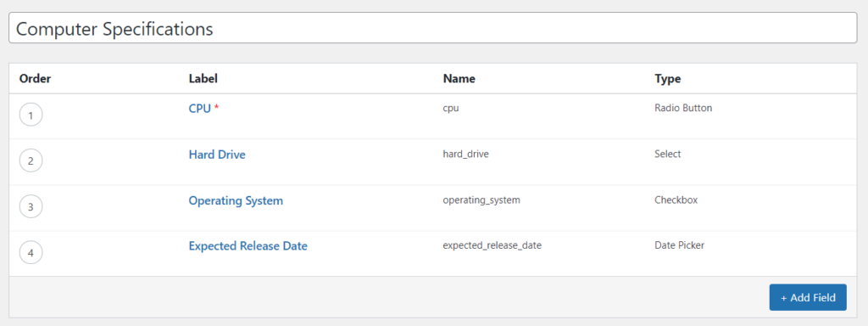Click the Order column header

(x=35, y=79)
